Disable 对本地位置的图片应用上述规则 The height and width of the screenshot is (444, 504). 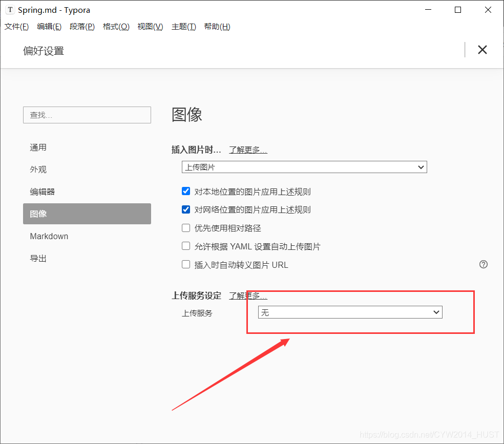186,191
